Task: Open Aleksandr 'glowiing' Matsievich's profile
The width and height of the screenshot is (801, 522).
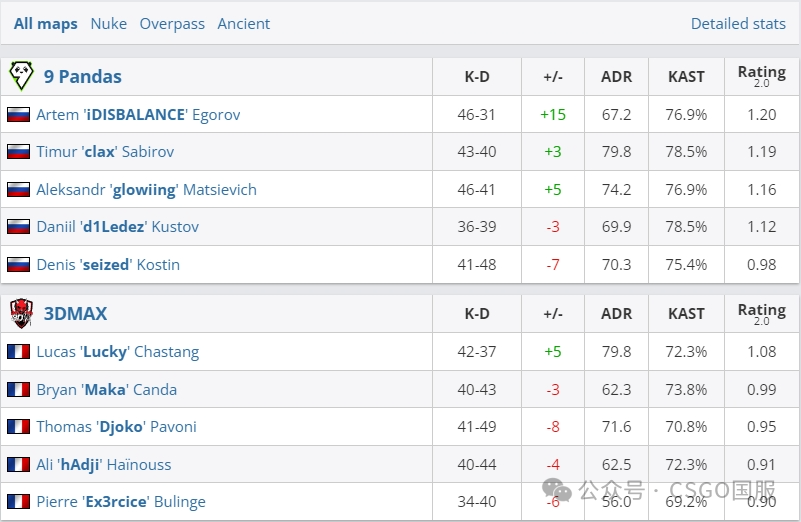Action: pos(146,190)
